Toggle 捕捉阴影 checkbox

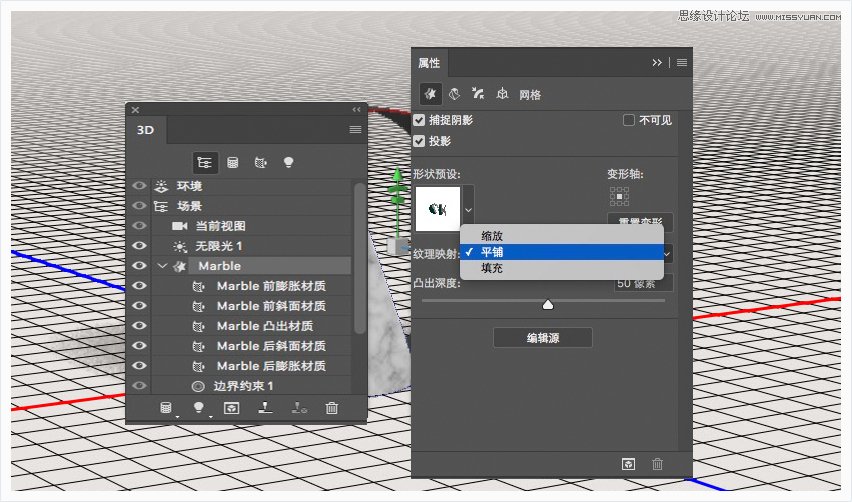tap(419, 120)
